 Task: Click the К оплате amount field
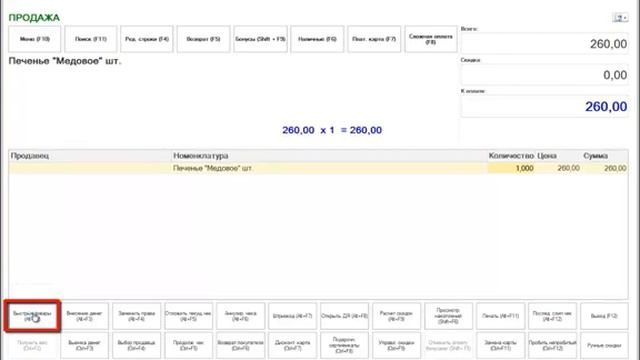[x=544, y=106]
